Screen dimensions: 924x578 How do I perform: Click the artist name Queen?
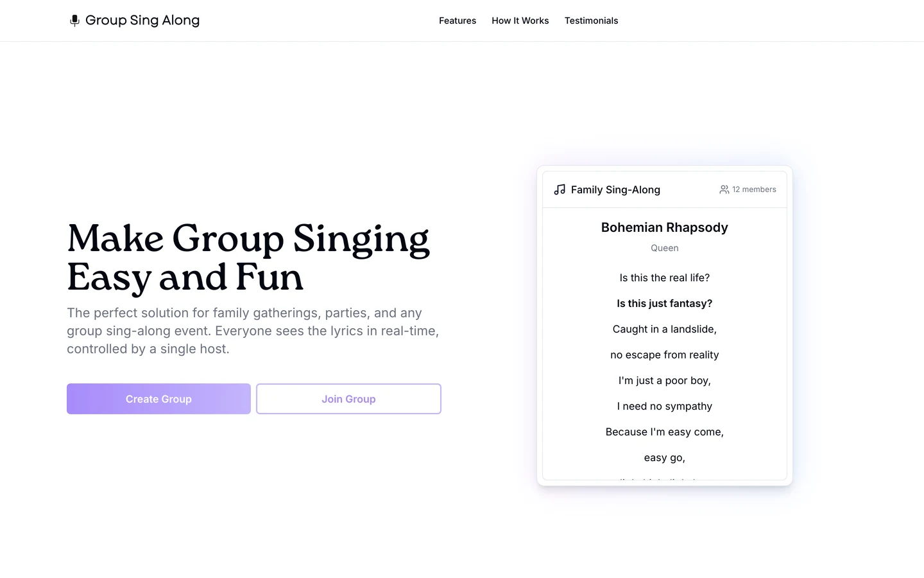click(x=665, y=248)
